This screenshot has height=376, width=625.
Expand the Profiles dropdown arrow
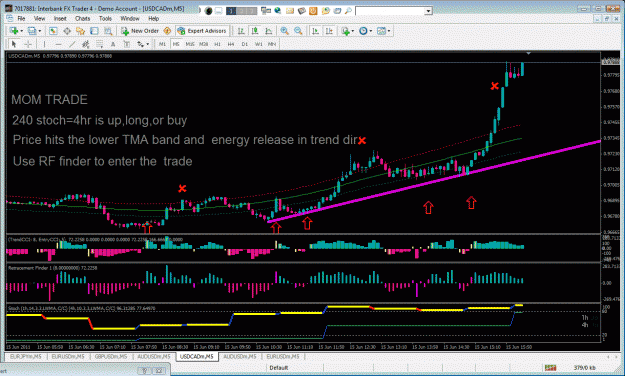tap(39, 31)
